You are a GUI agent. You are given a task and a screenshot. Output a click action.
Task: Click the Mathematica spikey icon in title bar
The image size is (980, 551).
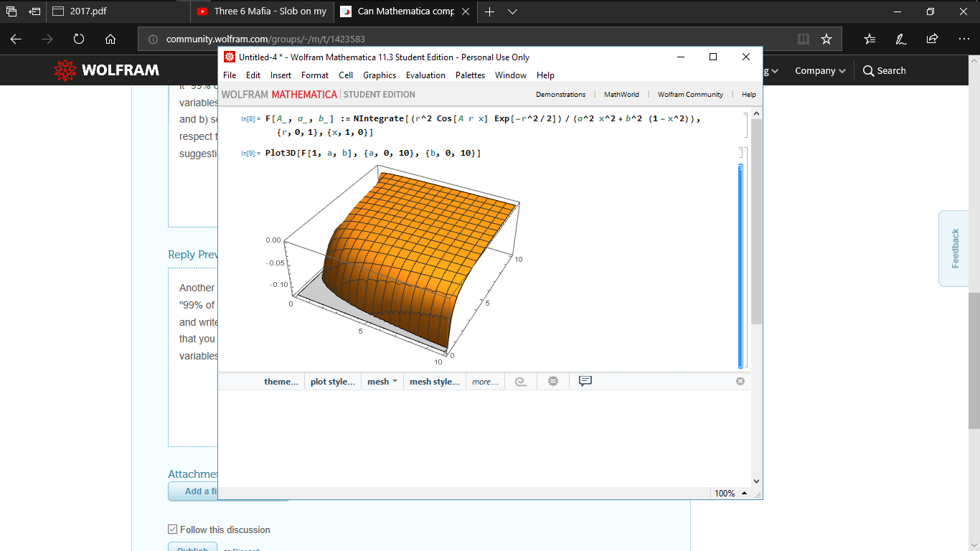point(229,57)
